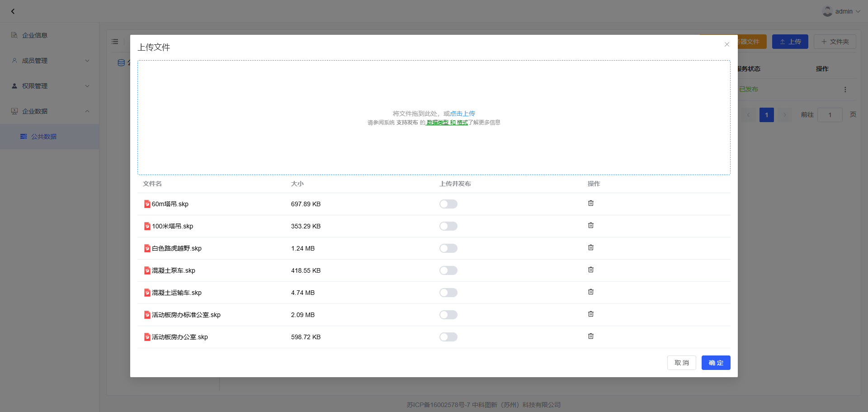Viewport: 868px width, 412px height.
Task: Remove 白色路虎越野.skp using its trash icon
Action: point(590,248)
